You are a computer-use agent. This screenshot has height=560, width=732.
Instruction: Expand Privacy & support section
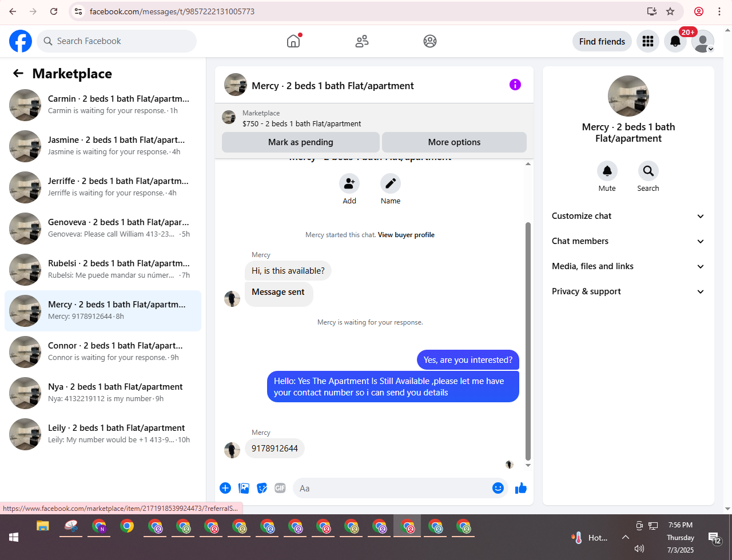pyautogui.click(x=628, y=291)
